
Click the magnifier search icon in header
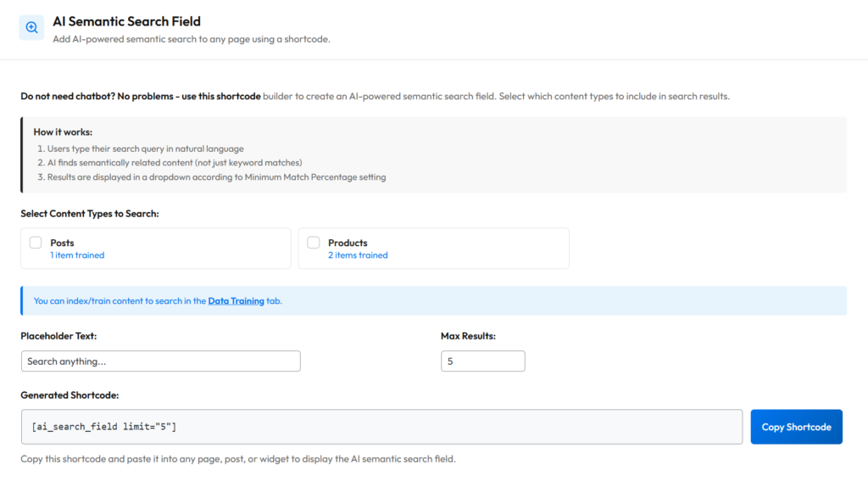click(x=31, y=27)
